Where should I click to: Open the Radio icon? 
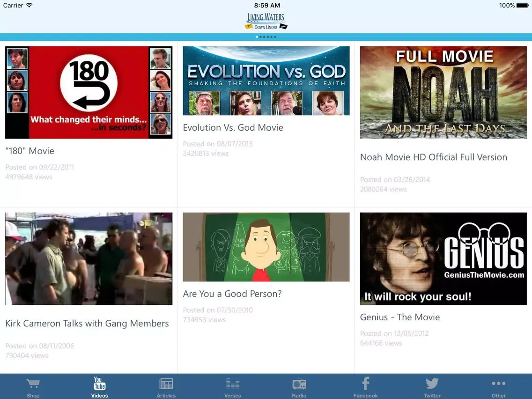[299, 384]
